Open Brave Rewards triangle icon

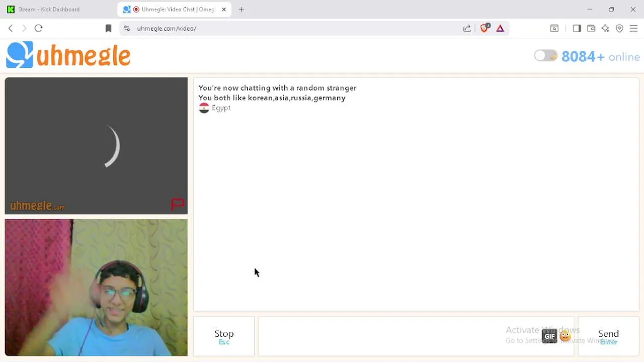[x=500, y=29]
